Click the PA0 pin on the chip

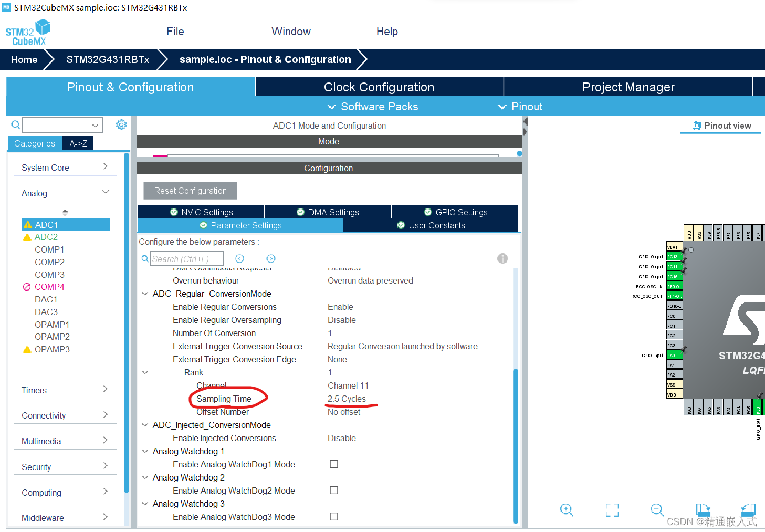[674, 356]
